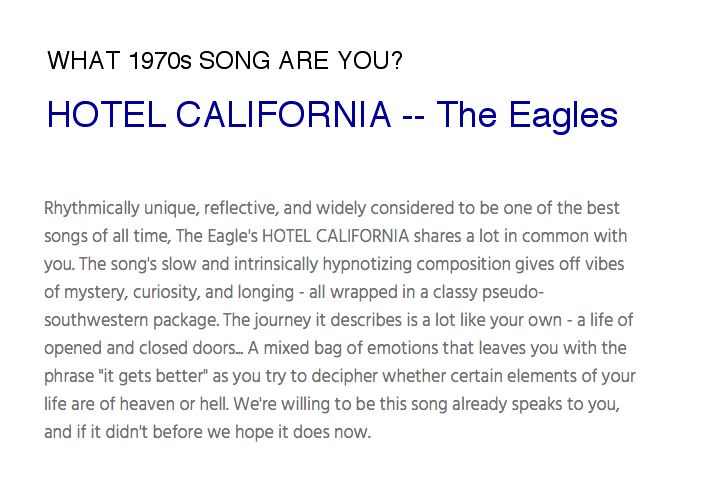This screenshot has width=711, height=500.
Task: Click 'The Eagles' in the blue title
Action: coord(527,116)
